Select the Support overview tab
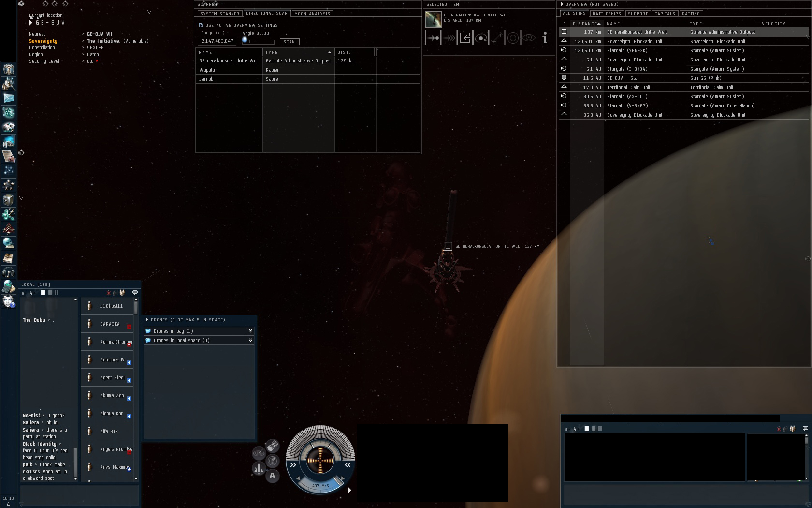 pyautogui.click(x=638, y=14)
